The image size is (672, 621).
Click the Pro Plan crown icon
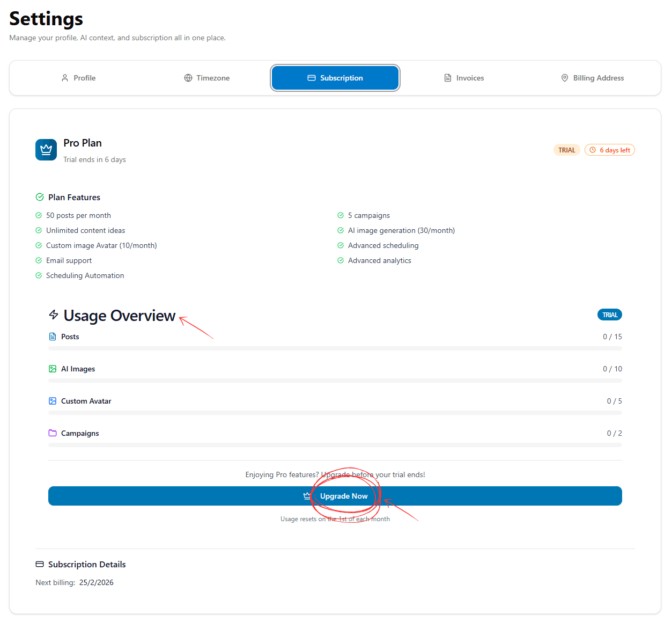pos(46,150)
